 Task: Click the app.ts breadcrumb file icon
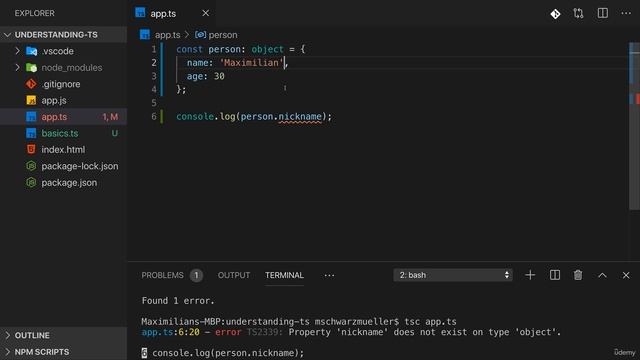[x=145, y=35]
